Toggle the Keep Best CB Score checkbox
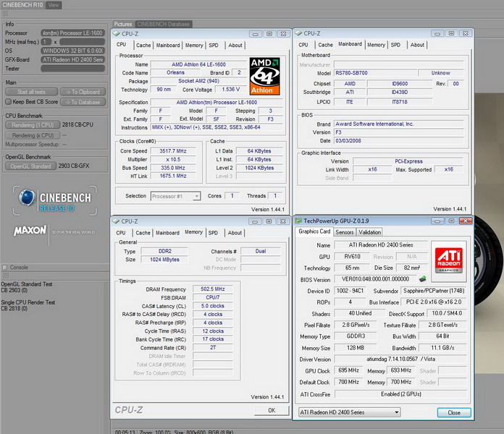The height and width of the screenshot is (434, 504). pos(9,102)
